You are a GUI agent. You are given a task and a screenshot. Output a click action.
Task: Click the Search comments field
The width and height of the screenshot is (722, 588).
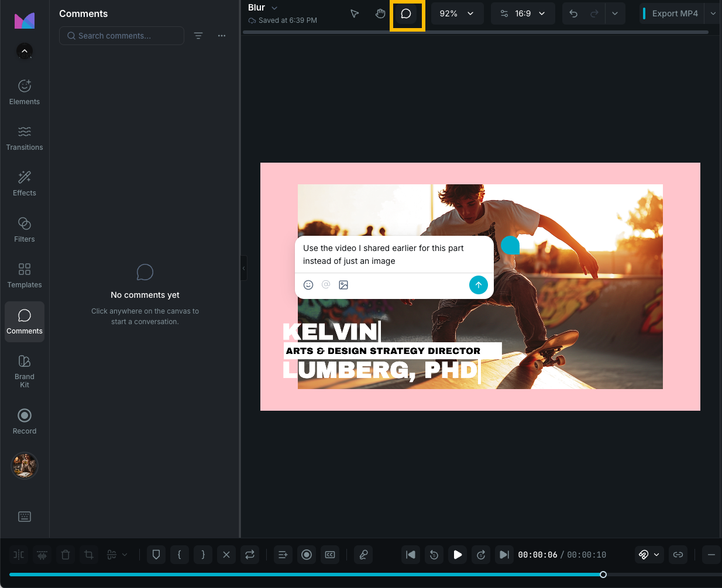[x=122, y=36]
